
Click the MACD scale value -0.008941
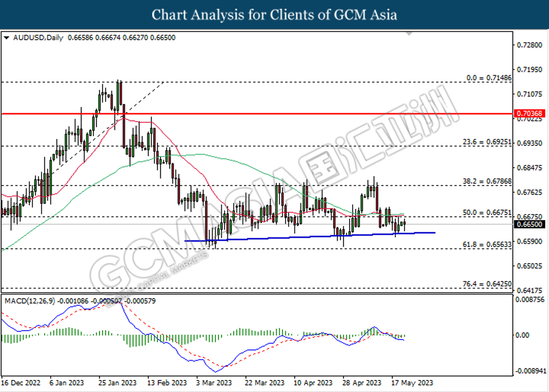(531, 371)
